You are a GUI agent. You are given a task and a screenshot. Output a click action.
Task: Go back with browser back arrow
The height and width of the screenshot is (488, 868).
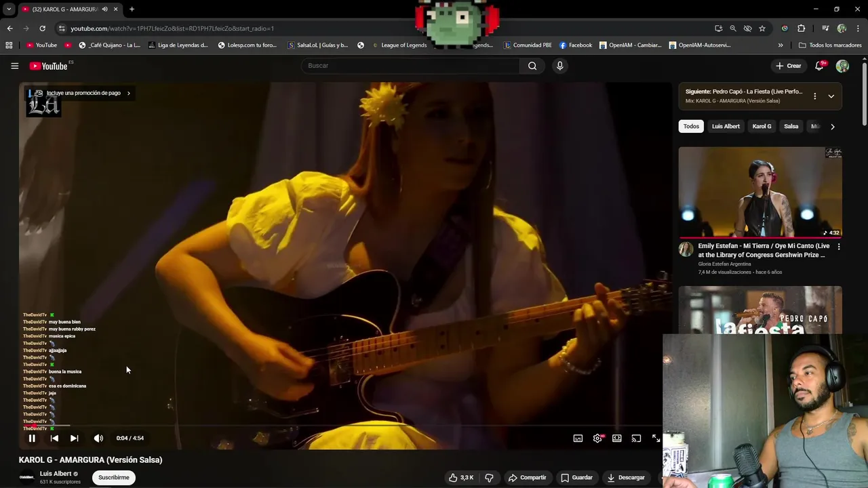9,28
